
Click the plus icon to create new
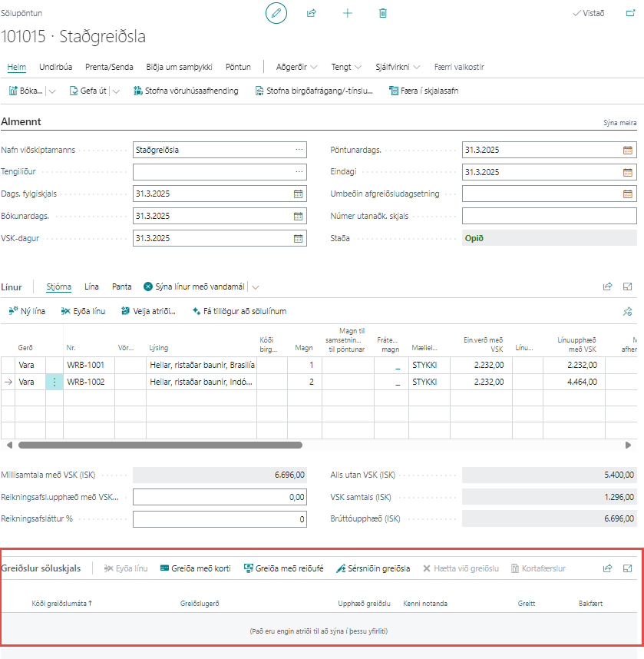(347, 13)
